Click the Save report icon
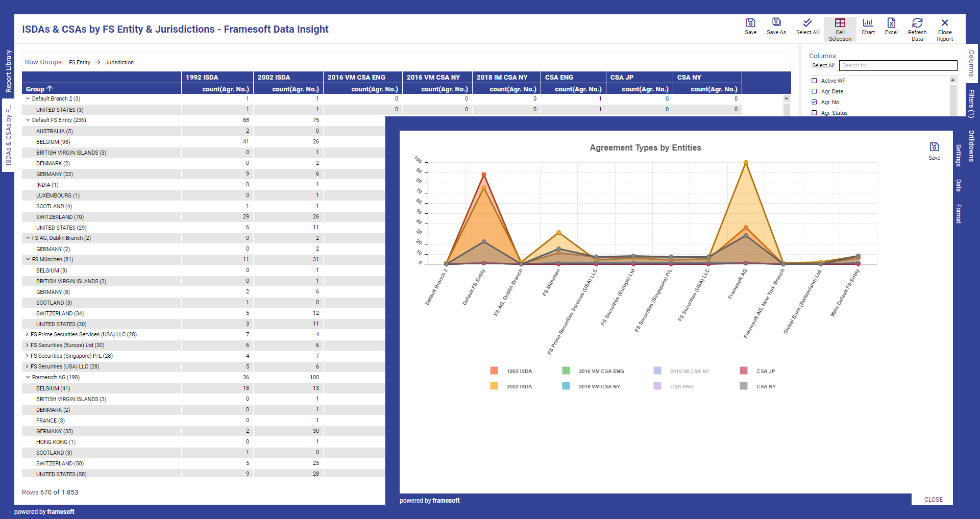Screen dimensions: 980x519 coord(750,23)
